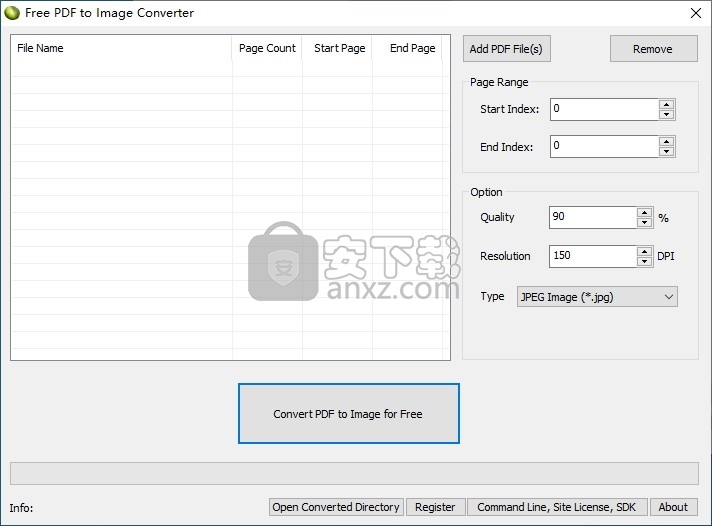Open the Register dialog

pos(435,507)
